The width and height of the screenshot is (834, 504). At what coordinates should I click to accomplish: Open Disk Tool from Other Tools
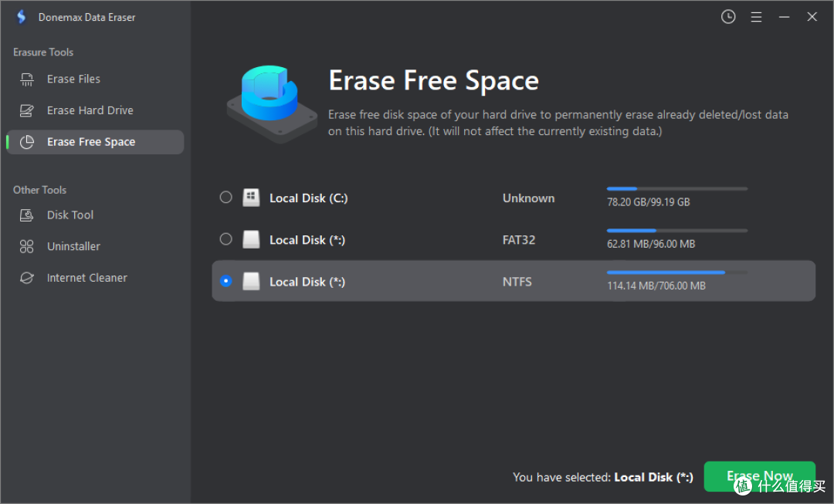tap(95, 215)
